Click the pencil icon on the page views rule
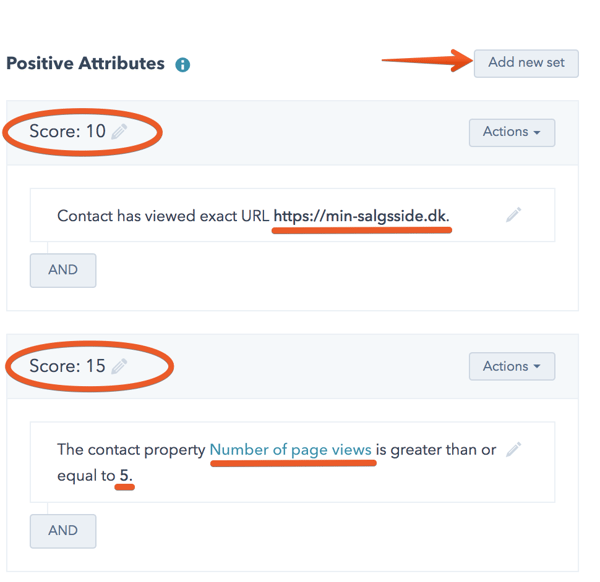 513,450
